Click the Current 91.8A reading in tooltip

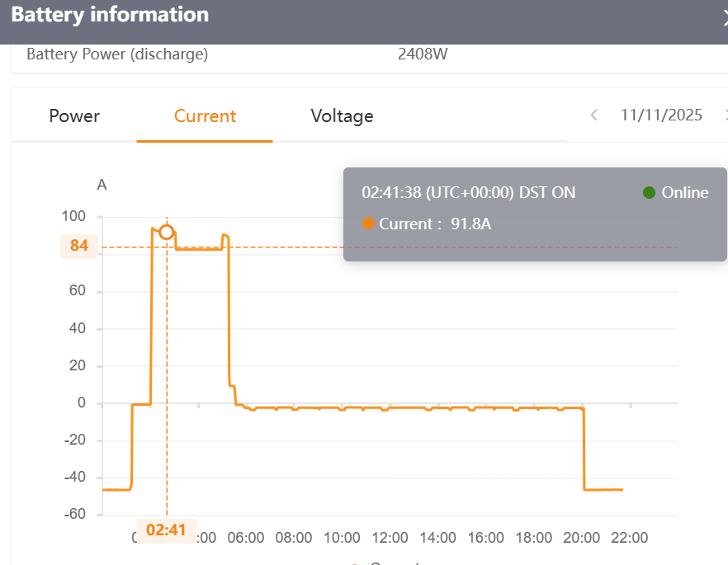(435, 224)
